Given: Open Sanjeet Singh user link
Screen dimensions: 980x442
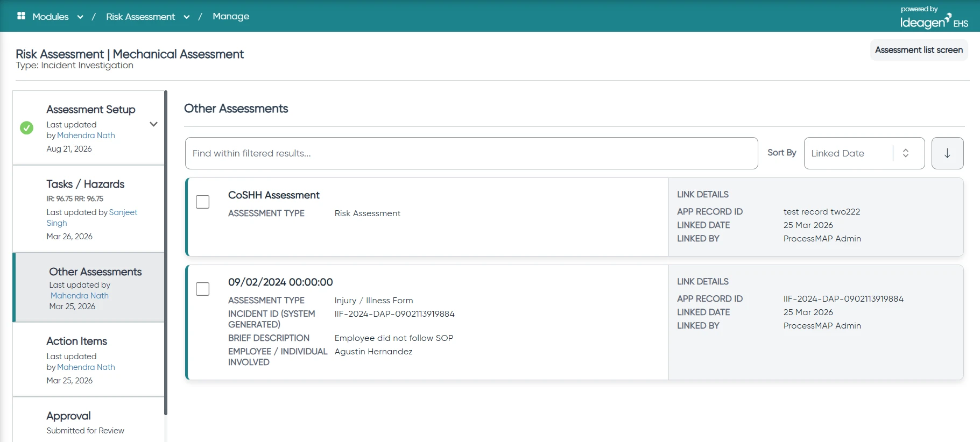Looking at the screenshot, I should pyautogui.click(x=92, y=218).
